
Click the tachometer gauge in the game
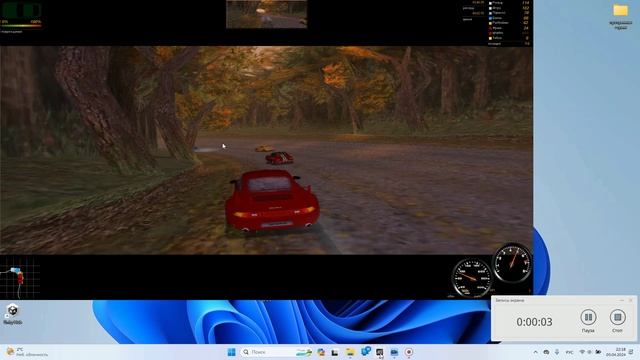[512, 263]
